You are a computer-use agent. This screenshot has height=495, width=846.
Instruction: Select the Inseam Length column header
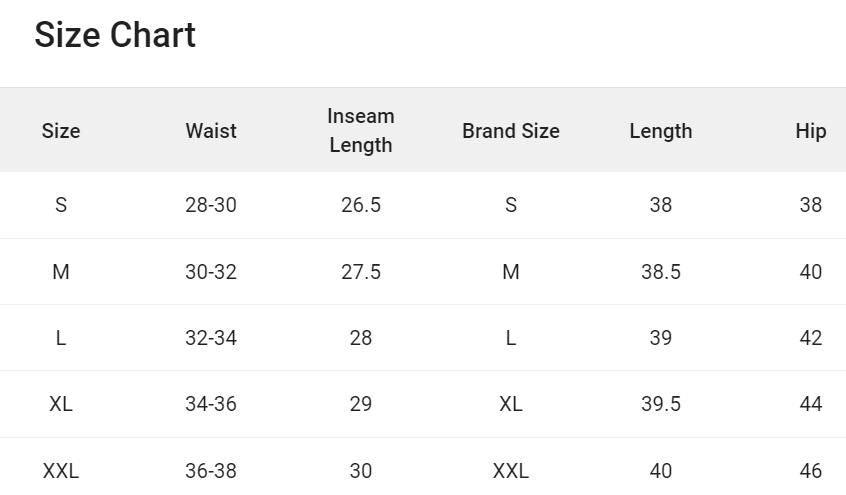pos(361,131)
